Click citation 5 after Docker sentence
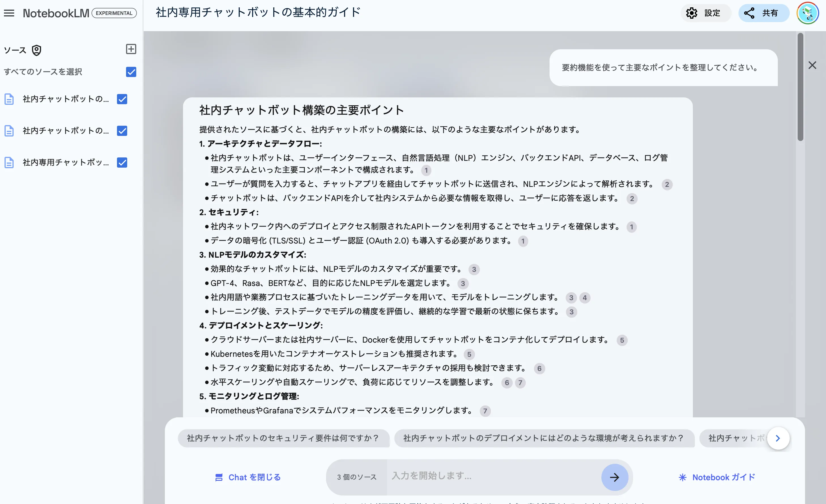Viewport: 826px width, 504px height. (x=621, y=340)
